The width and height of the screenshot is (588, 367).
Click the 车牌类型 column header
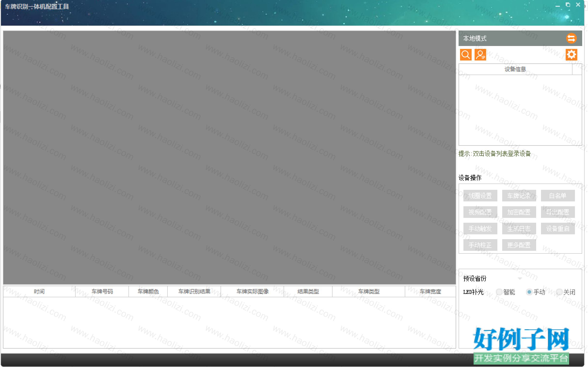coord(369,291)
